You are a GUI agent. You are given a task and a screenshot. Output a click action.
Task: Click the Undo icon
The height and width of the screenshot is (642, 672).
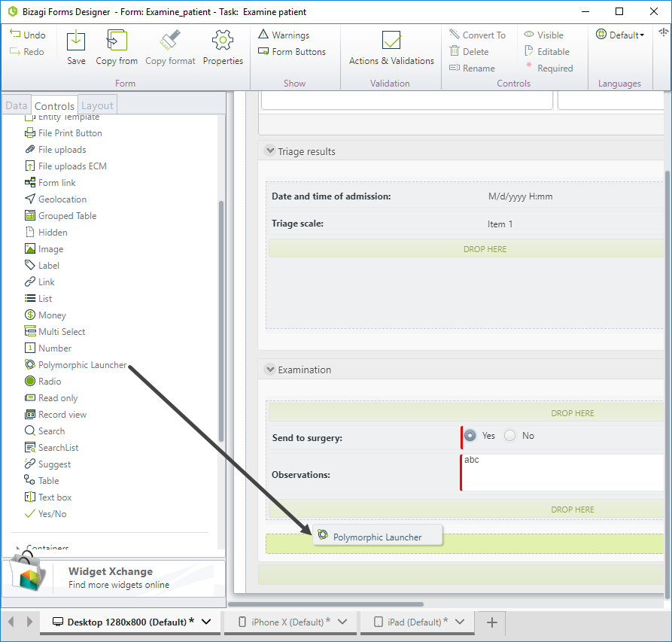pos(15,35)
